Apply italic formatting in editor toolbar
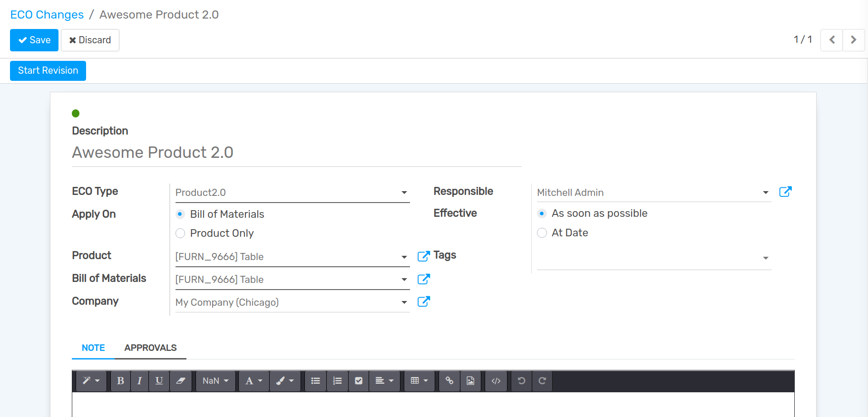 click(x=139, y=381)
